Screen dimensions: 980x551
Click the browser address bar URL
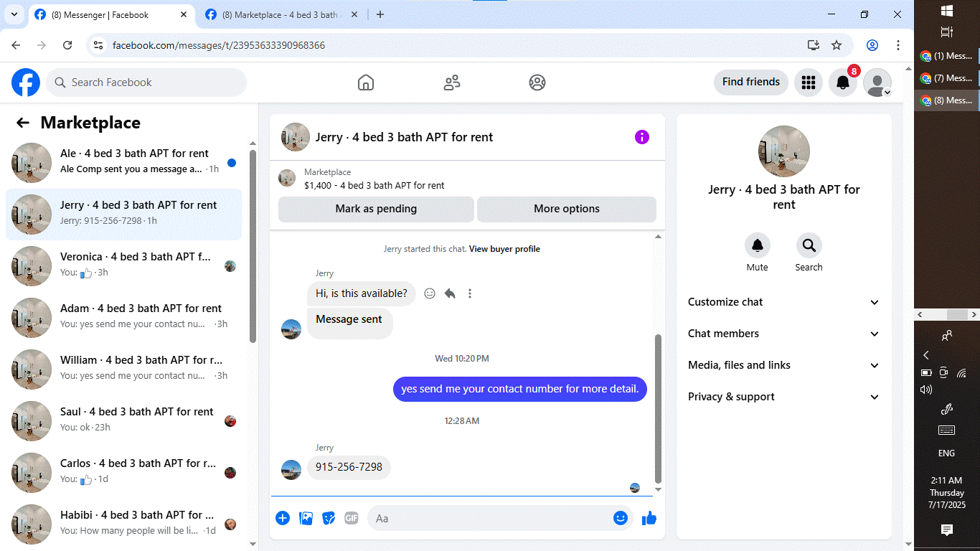[219, 45]
